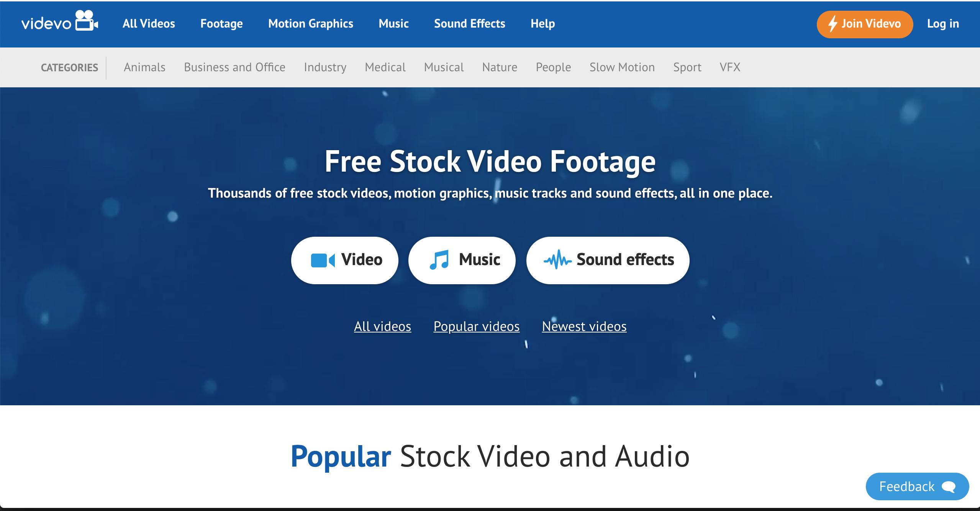The height and width of the screenshot is (511, 980).
Task: Open the All videos underlined link
Action: coord(382,326)
